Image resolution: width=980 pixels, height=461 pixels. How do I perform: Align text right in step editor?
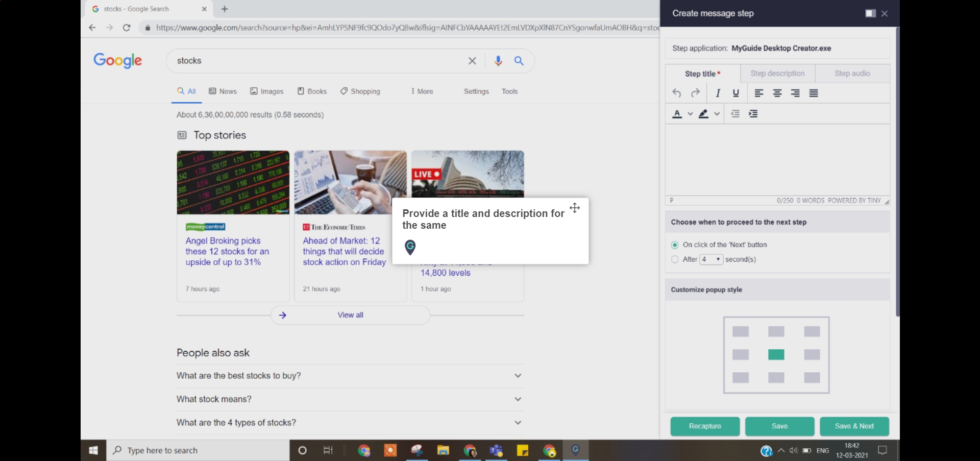[795, 93]
